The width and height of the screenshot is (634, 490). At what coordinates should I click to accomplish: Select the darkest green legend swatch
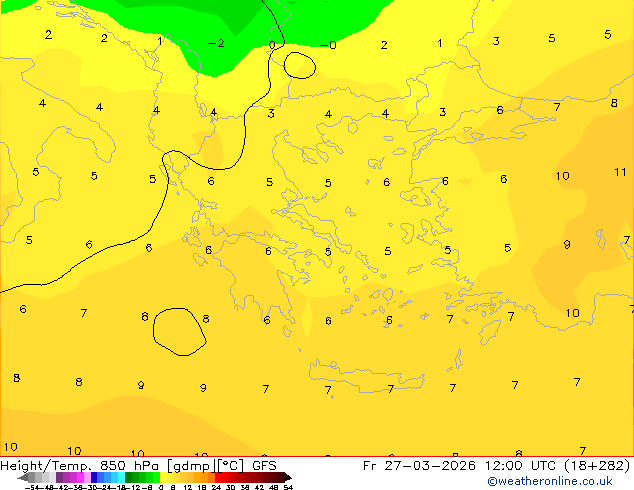point(129,477)
